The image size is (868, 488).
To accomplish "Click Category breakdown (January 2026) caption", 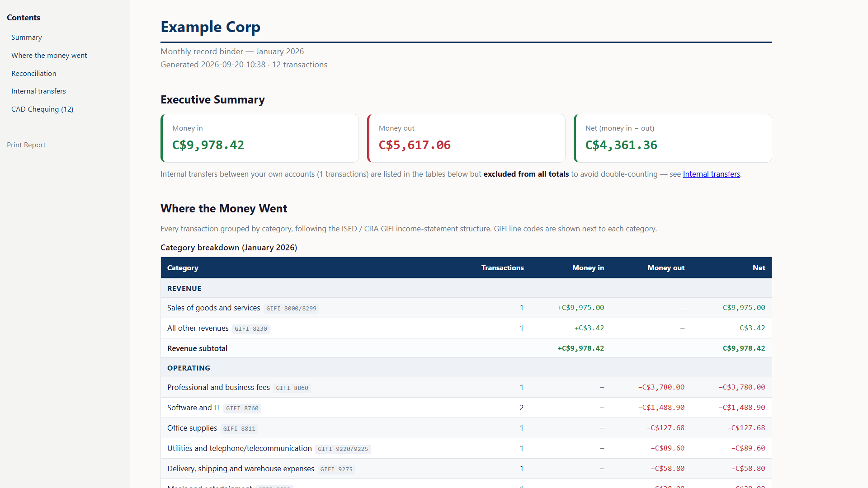I will point(229,248).
